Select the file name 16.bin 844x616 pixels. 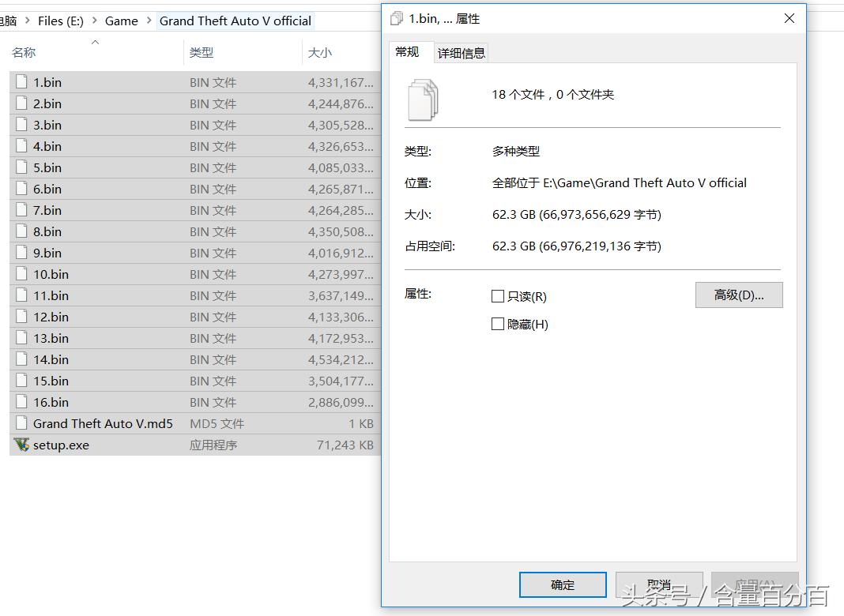[51, 403]
